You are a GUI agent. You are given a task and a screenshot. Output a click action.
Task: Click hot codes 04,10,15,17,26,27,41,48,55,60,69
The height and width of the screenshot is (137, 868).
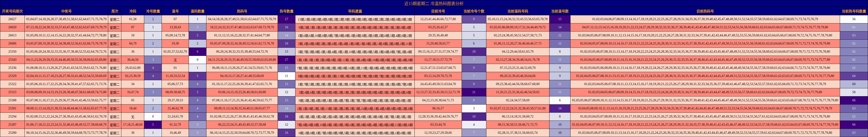pos(242,76)
